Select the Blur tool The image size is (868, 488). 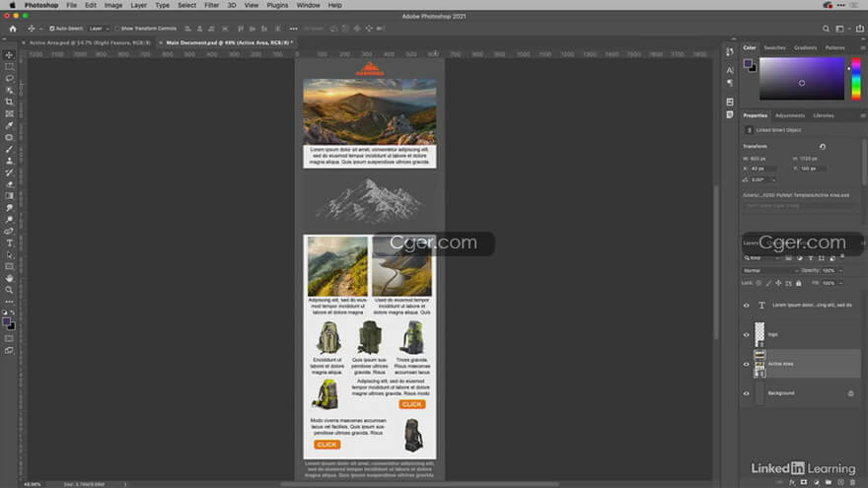click(x=10, y=207)
